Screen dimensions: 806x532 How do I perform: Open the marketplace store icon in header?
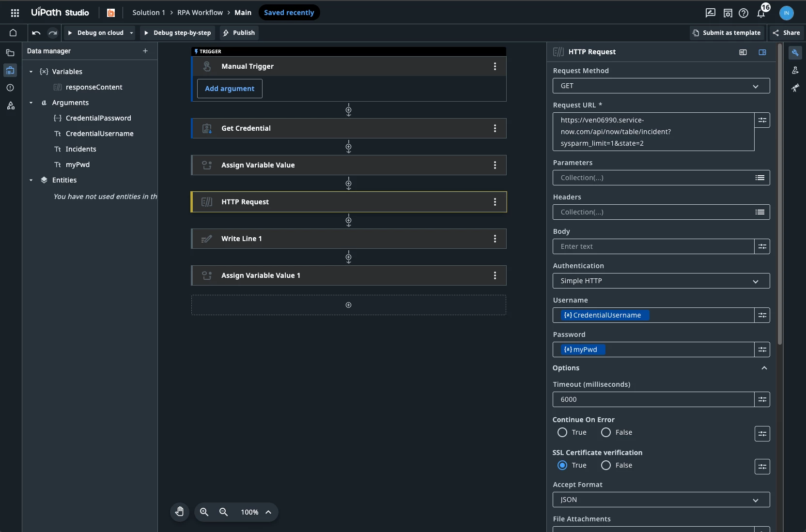(x=728, y=13)
